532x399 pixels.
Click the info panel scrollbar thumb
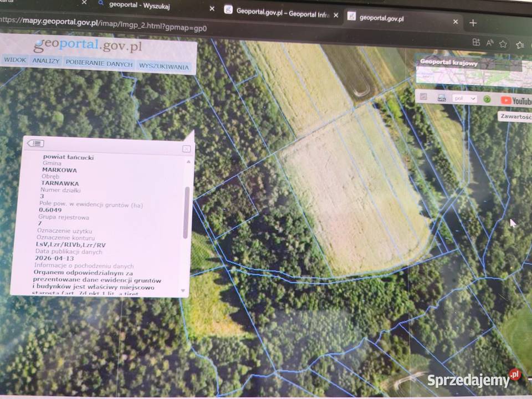pos(186,212)
